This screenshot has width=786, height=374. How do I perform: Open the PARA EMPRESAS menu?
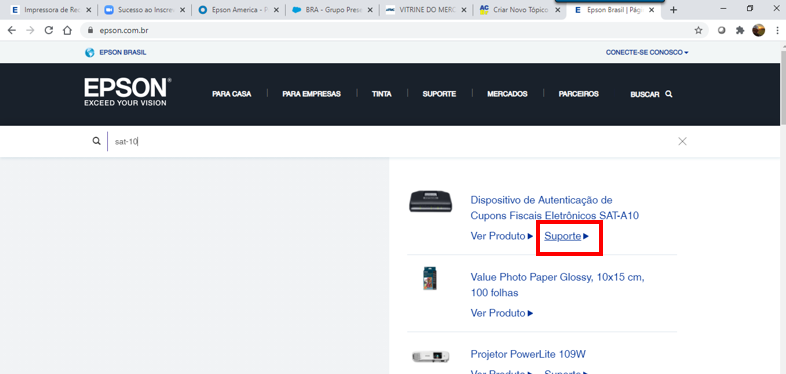pyautogui.click(x=311, y=94)
